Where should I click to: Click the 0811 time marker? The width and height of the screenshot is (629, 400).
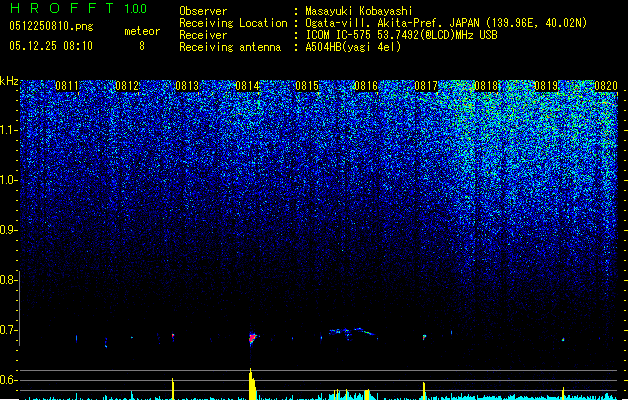(67, 86)
